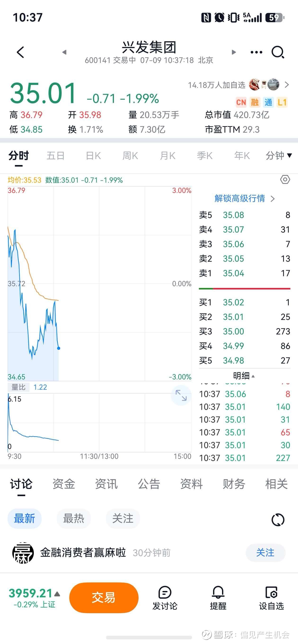Screen dimensions: 298x644
Task: Open chart settings hexagon icon
Action: 285,179
